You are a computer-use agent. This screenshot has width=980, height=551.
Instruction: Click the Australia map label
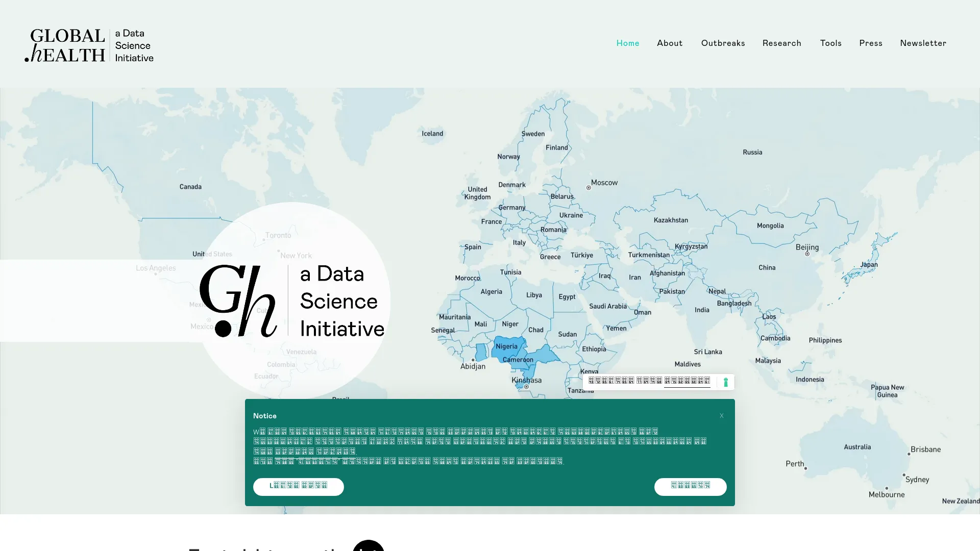pos(857,447)
